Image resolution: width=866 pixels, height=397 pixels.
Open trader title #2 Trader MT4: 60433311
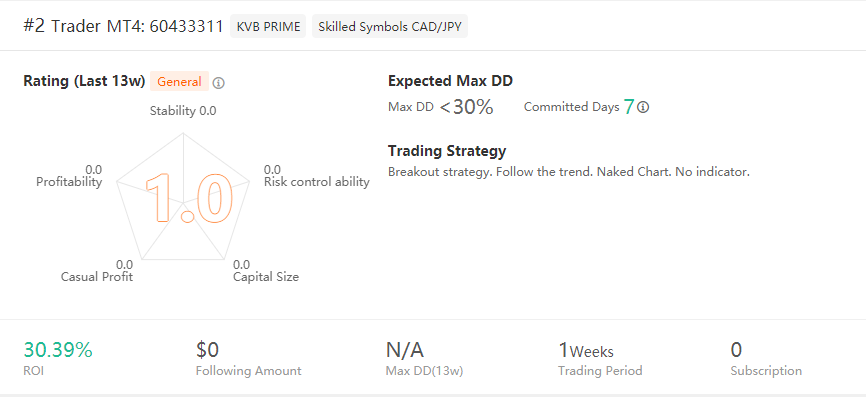(x=123, y=26)
